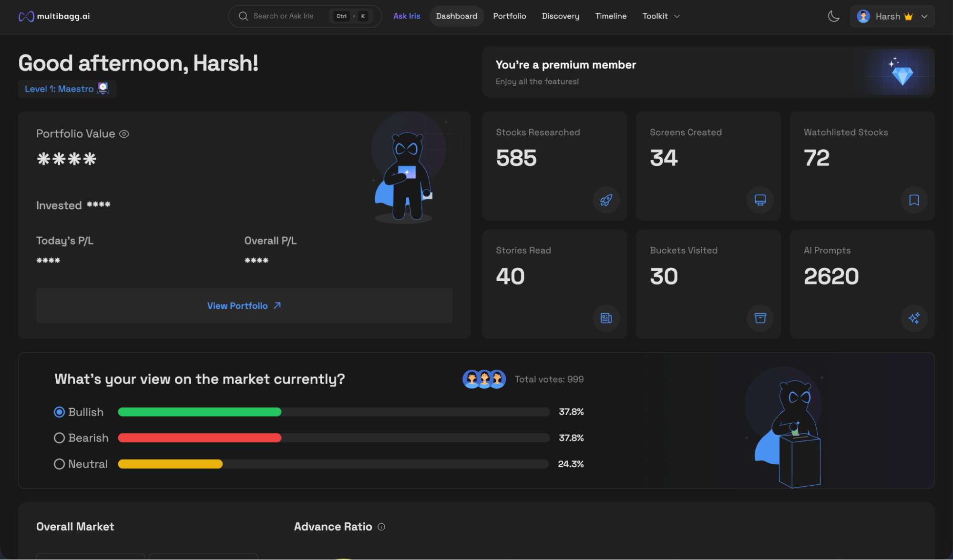
Task: Toggle portfolio value visibility eye icon
Action: pos(124,134)
